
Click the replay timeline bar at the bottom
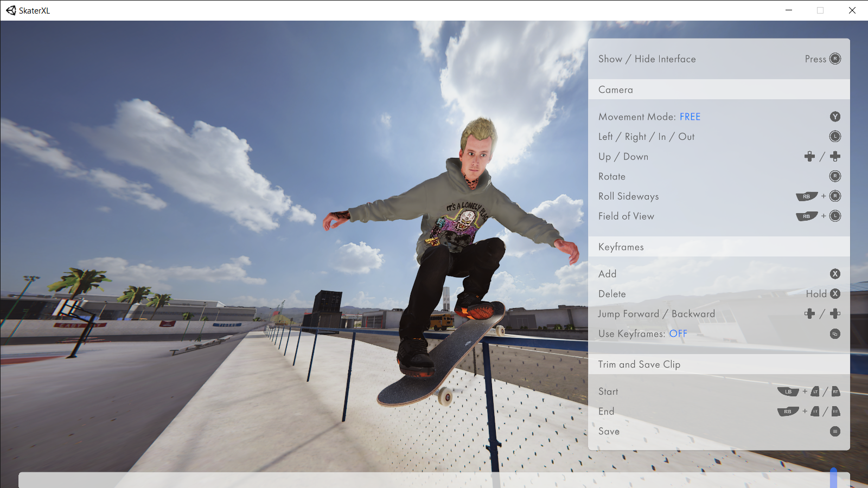click(x=434, y=480)
